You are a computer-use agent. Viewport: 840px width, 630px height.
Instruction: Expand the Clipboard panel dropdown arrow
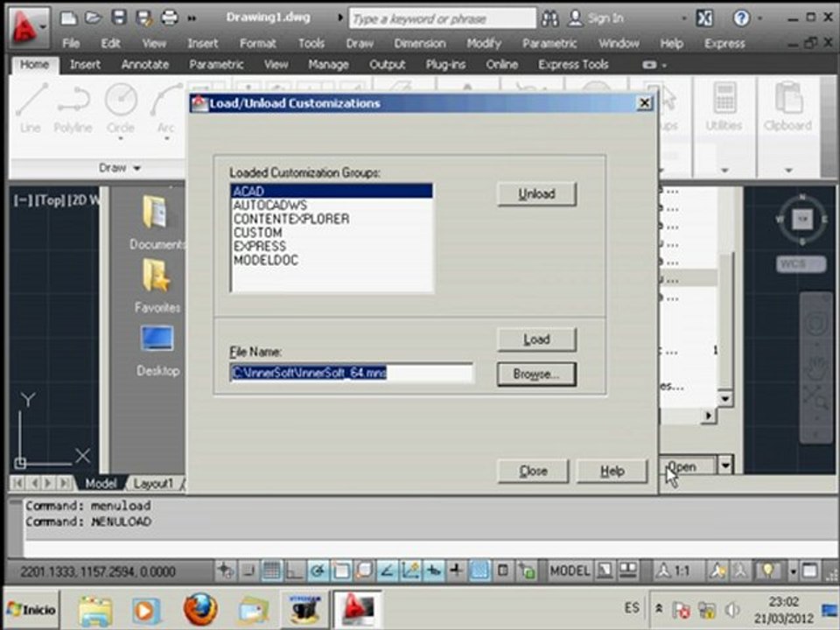[788, 171]
